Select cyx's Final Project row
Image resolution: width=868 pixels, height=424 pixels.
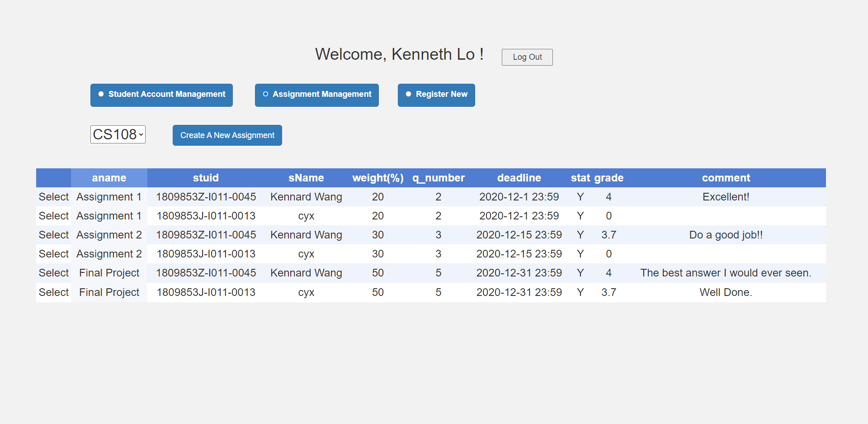click(54, 292)
